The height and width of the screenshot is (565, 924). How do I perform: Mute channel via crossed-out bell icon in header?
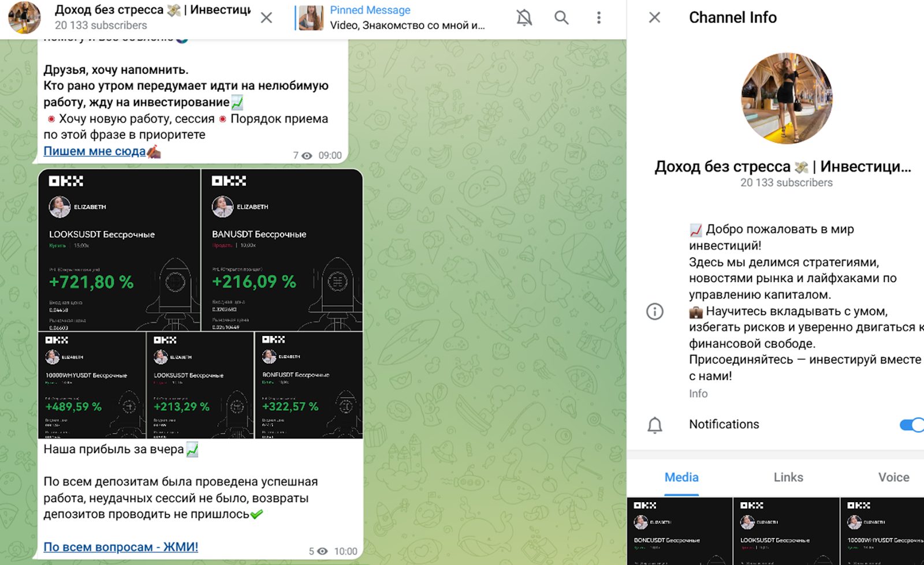(x=524, y=17)
